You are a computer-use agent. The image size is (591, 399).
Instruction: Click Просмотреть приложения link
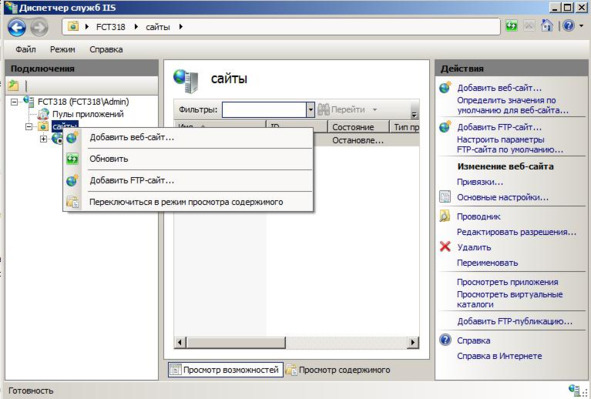point(507,282)
